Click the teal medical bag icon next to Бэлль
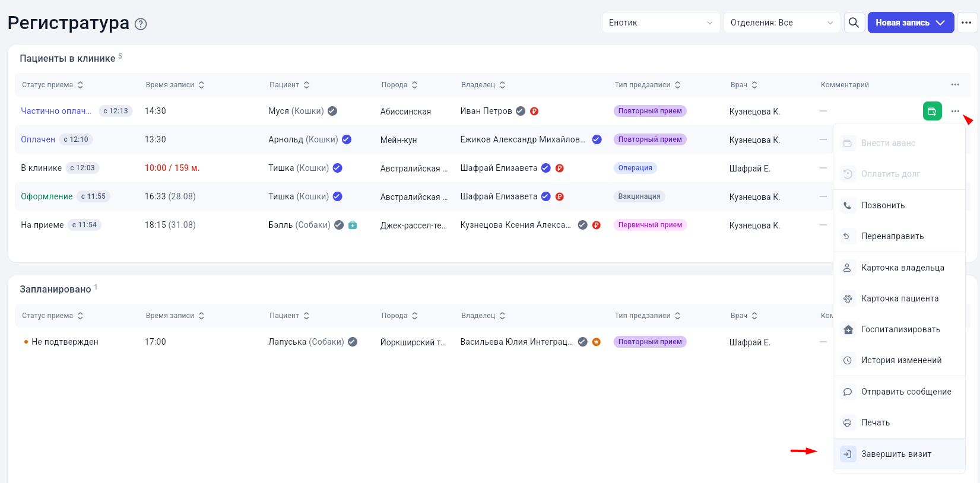980x483 pixels. 353,225
